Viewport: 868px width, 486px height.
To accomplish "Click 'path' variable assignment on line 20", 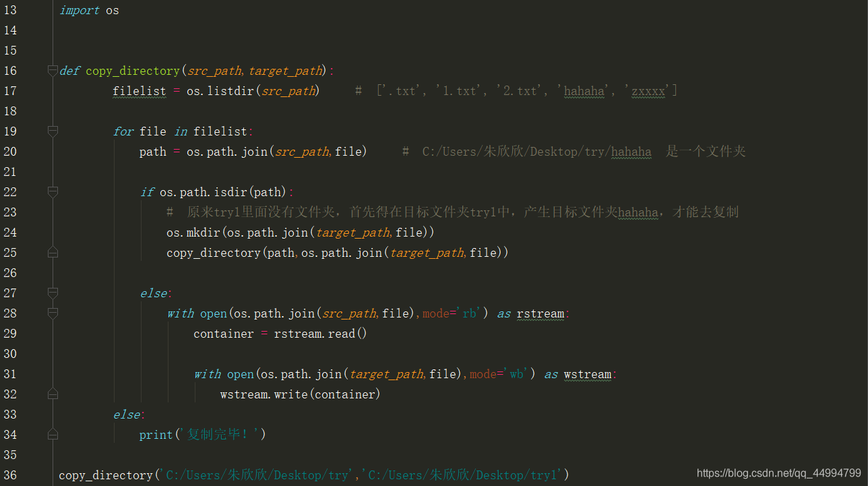I will (x=153, y=152).
